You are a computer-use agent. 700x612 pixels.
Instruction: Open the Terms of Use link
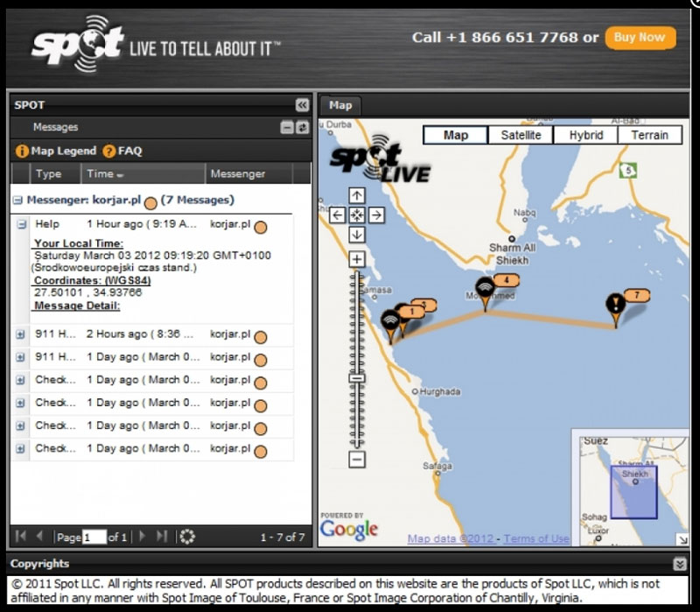pos(536,538)
